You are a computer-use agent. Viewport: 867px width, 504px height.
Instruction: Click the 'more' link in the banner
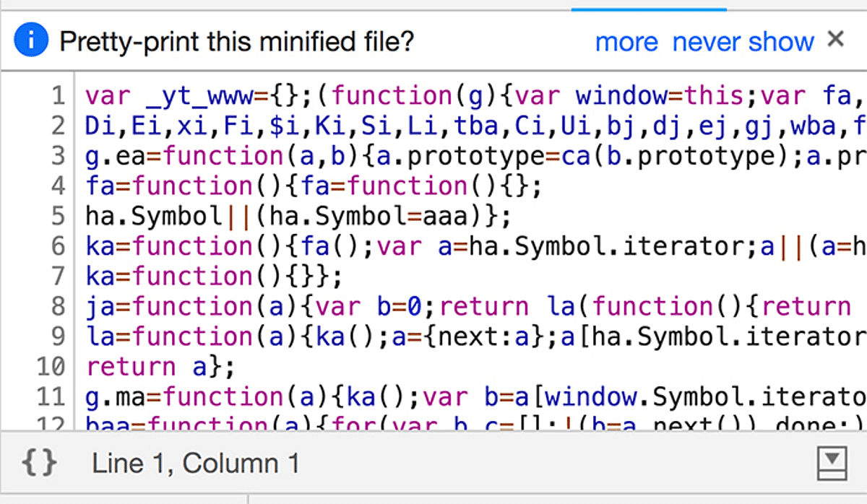(626, 41)
